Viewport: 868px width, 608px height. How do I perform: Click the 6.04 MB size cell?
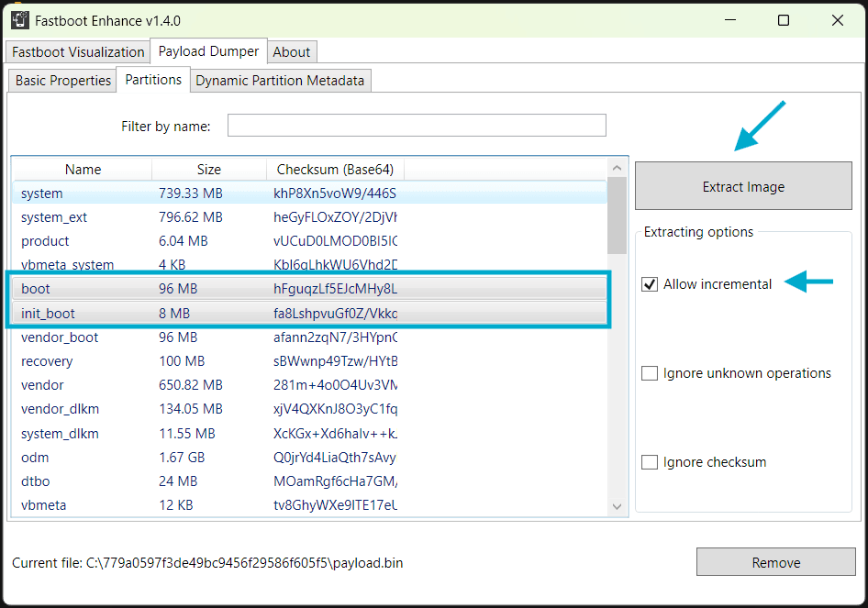[184, 240]
